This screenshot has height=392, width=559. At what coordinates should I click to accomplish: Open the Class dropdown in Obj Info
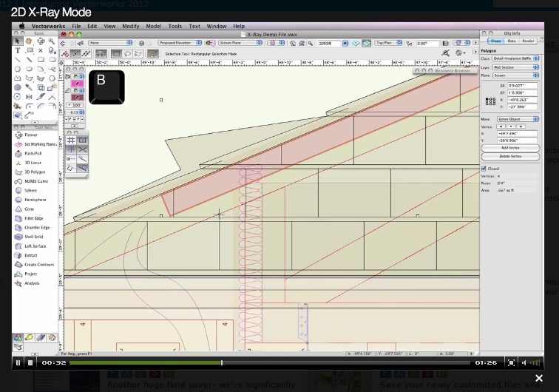pyautogui.click(x=515, y=58)
